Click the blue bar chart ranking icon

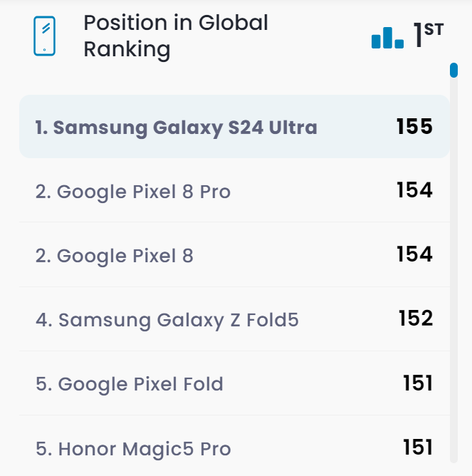click(x=387, y=37)
